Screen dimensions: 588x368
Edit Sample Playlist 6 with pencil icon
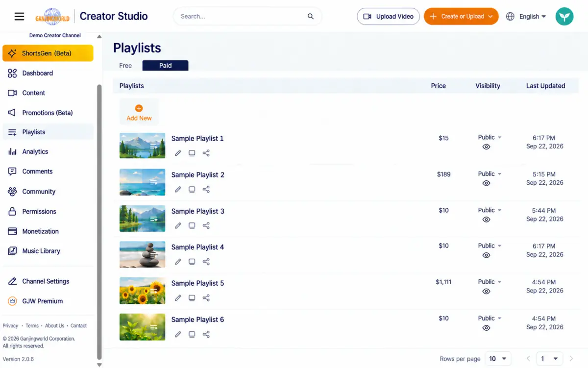pos(178,334)
